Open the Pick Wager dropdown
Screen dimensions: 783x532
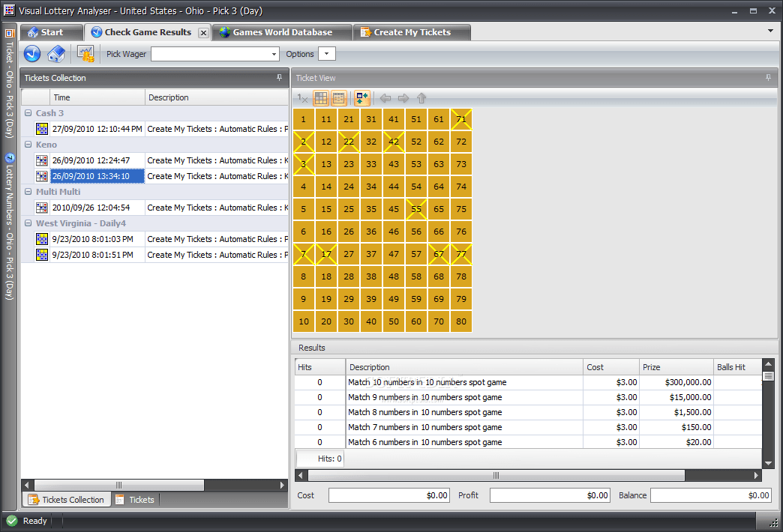pos(274,54)
